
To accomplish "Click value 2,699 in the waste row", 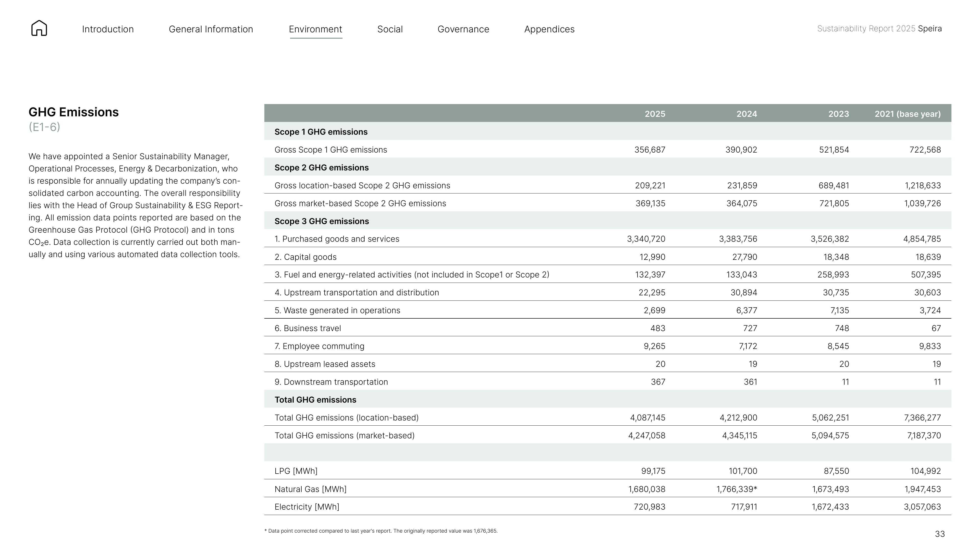I will [654, 310].
